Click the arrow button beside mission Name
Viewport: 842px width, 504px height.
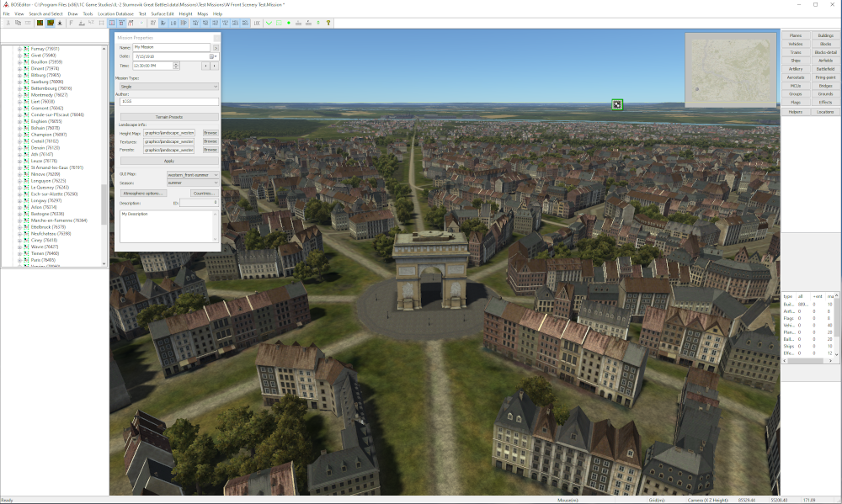[216, 48]
